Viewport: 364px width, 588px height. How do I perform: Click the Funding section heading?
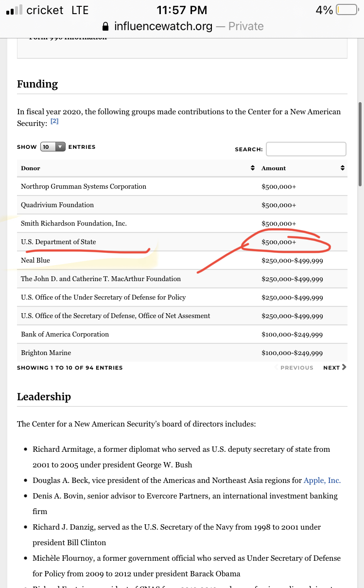click(37, 84)
